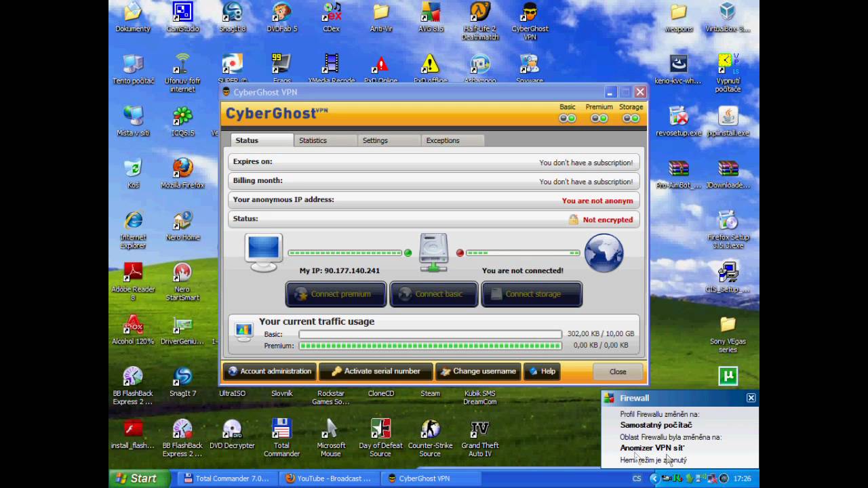
Task: Launch Alcohol 120% desktop shortcut
Action: click(x=133, y=330)
